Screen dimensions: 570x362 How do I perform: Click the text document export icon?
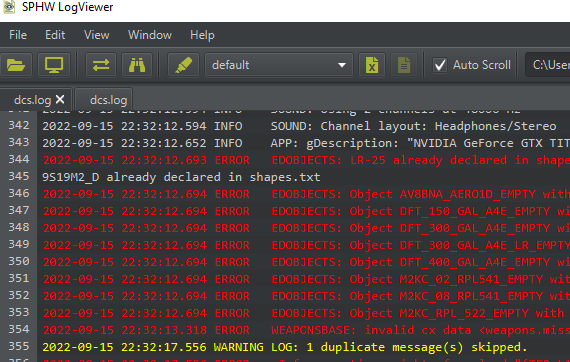(x=404, y=65)
